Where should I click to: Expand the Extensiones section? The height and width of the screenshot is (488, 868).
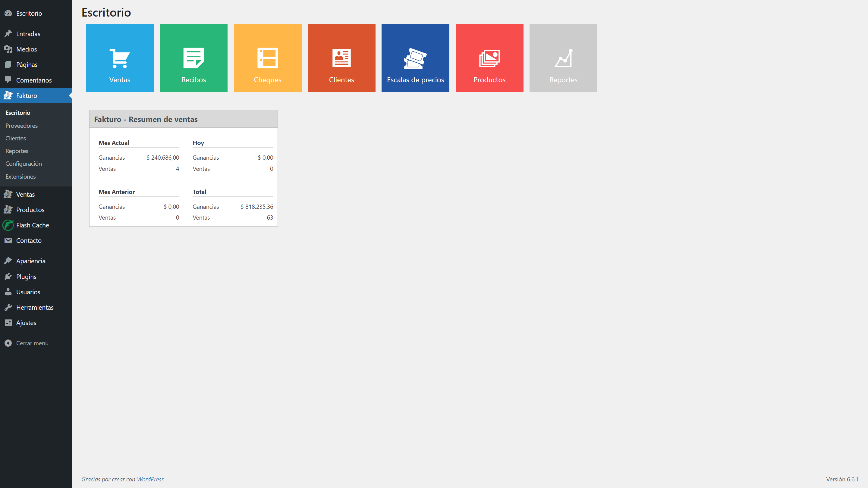[20, 176]
